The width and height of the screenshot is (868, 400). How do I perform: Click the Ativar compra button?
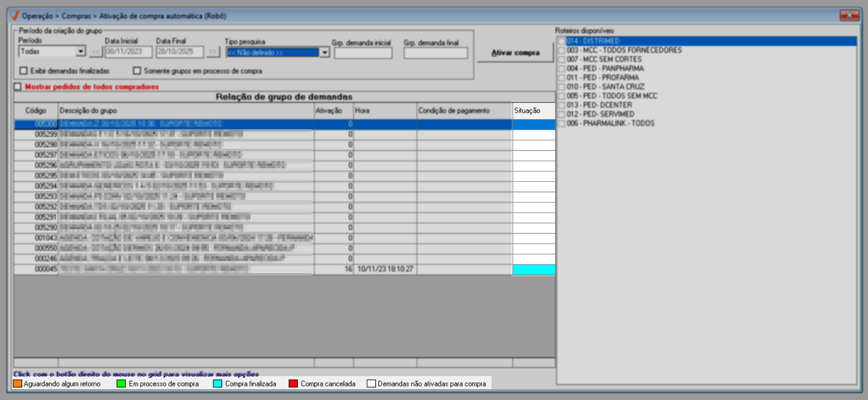click(x=516, y=53)
